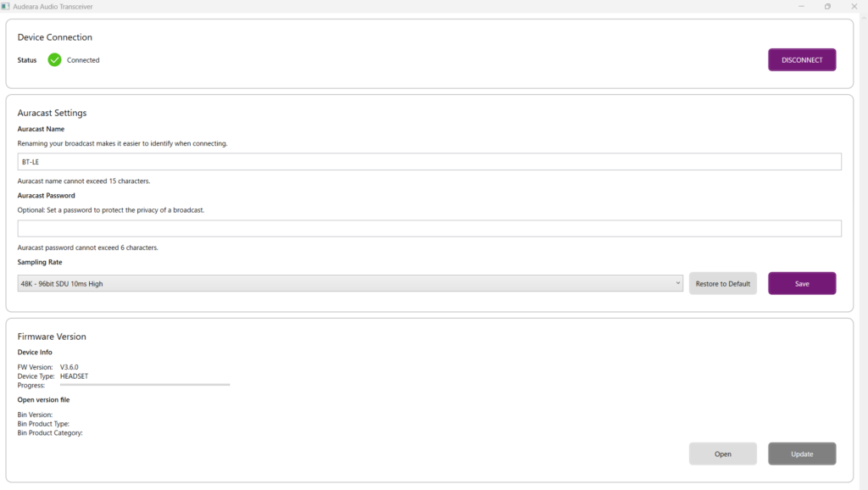Click the Firmware Version heading
Screen dimensions: 868x490
52,337
